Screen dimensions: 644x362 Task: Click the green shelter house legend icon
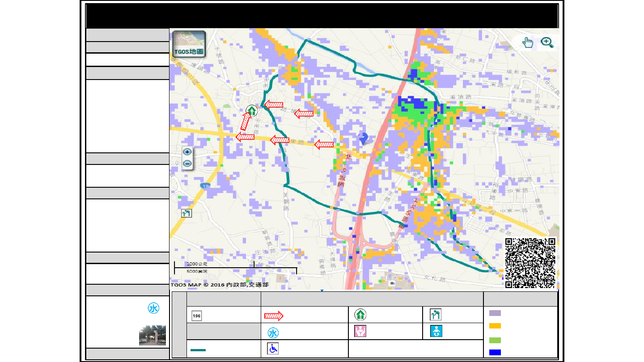click(x=360, y=315)
